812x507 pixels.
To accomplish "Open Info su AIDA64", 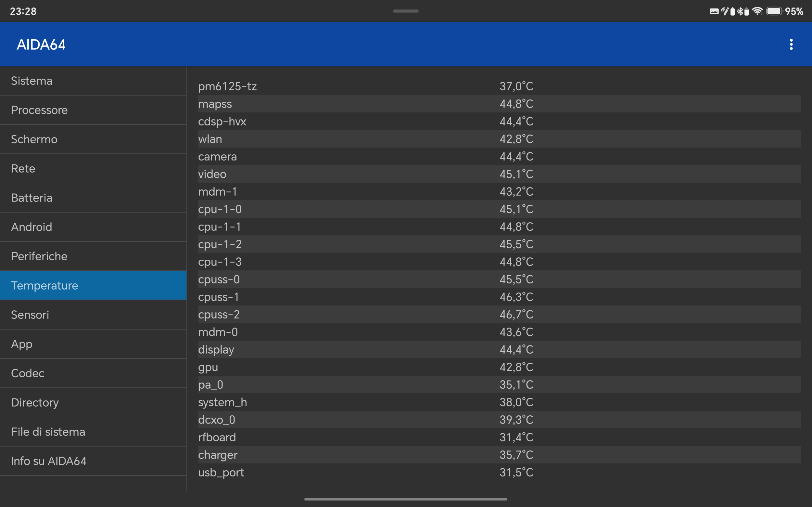I will [x=93, y=461].
